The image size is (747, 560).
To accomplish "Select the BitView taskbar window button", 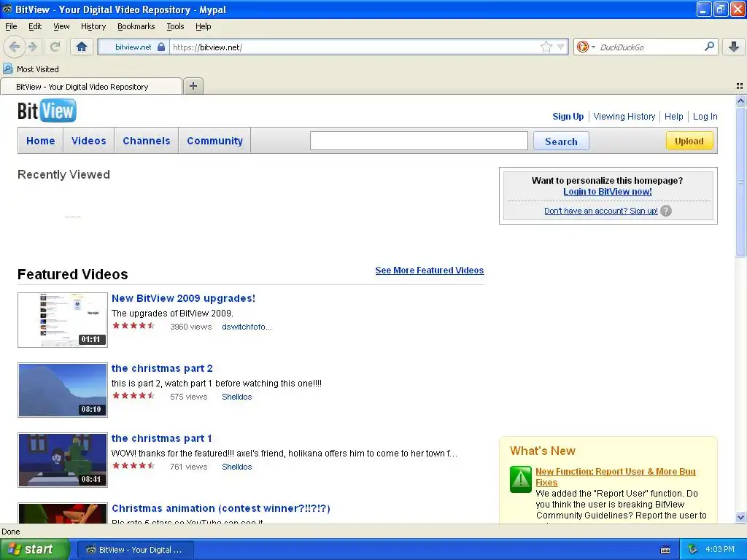I will [x=135, y=550].
